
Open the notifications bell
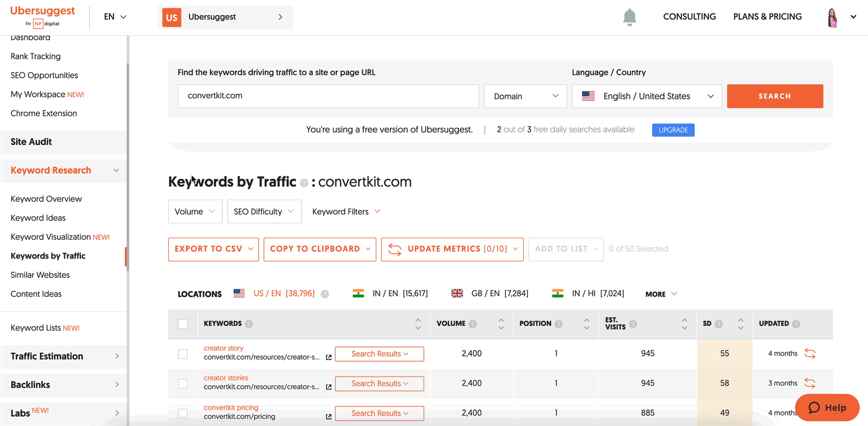(x=630, y=17)
